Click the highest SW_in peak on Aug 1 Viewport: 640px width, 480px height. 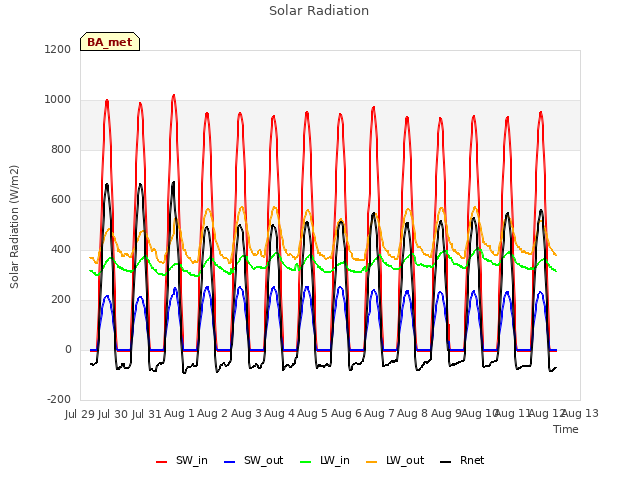point(174,96)
